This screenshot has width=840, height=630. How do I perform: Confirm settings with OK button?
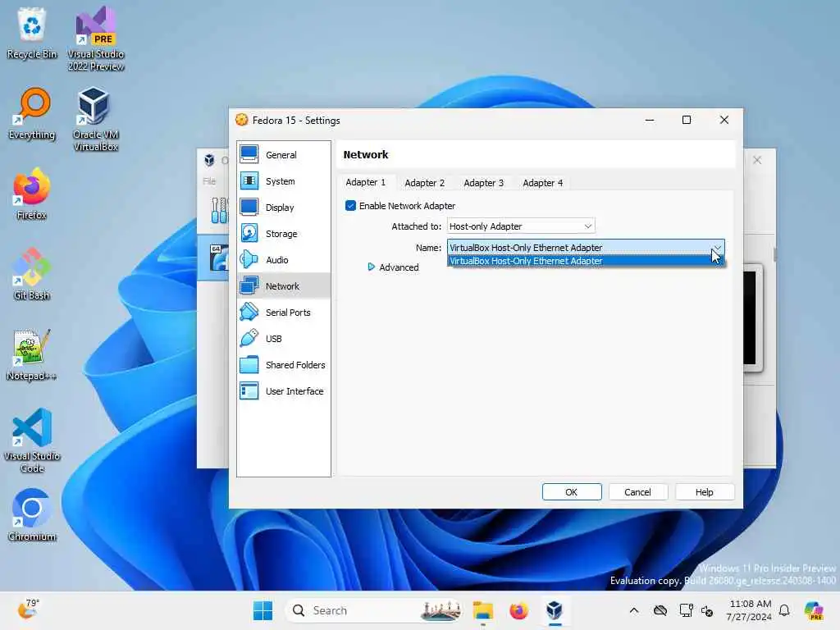point(572,492)
